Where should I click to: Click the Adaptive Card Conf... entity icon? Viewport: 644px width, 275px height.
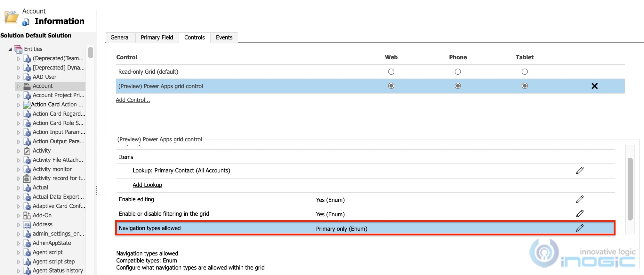click(x=28, y=206)
